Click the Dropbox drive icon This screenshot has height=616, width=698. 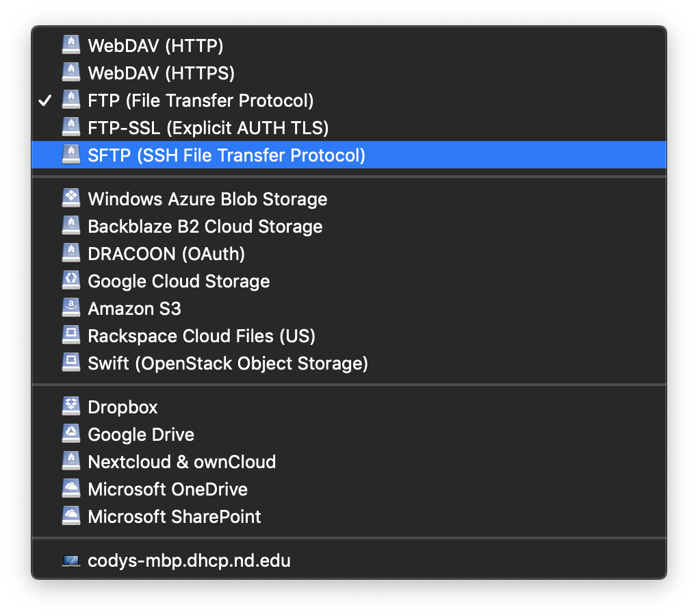pyautogui.click(x=71, y=407)
